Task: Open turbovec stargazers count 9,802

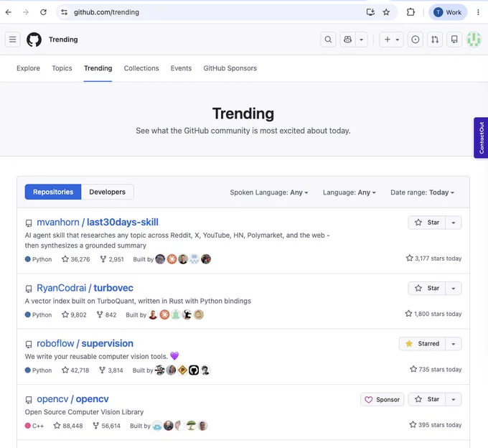Action: pos(74,314)
